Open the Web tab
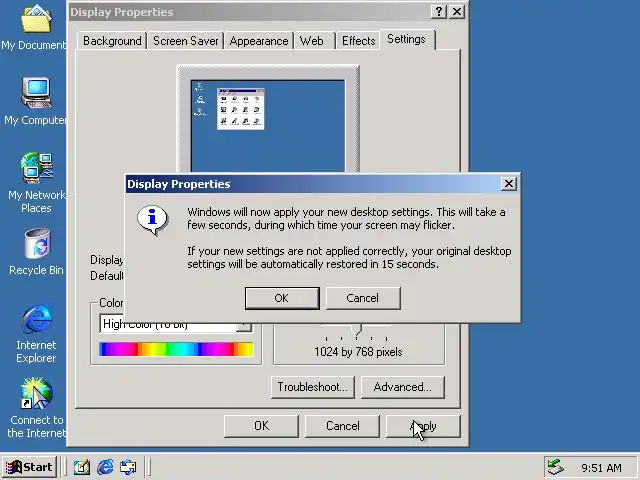The width and height of the screenshot is (640, 480). (x=315, y=41)
